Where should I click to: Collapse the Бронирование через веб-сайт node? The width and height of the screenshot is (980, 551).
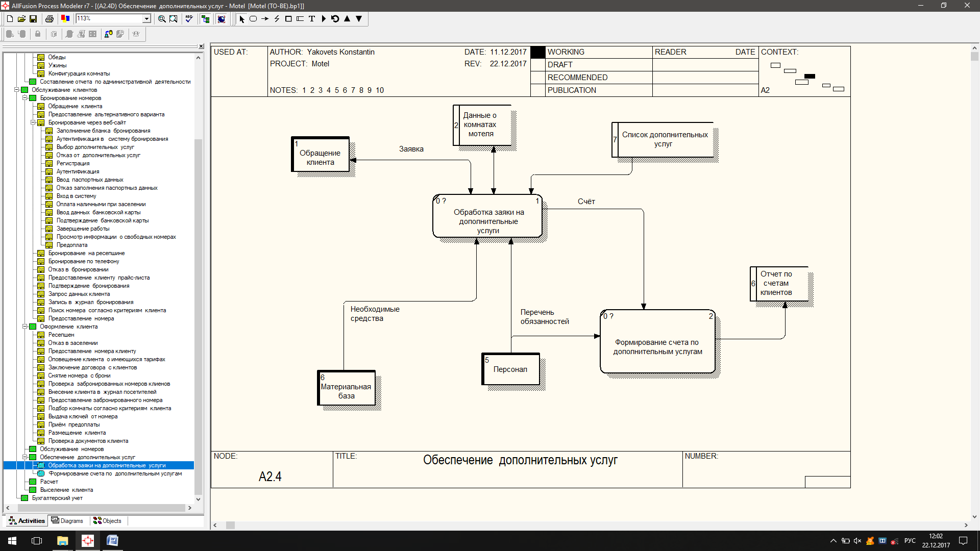[x=33, y=122]
